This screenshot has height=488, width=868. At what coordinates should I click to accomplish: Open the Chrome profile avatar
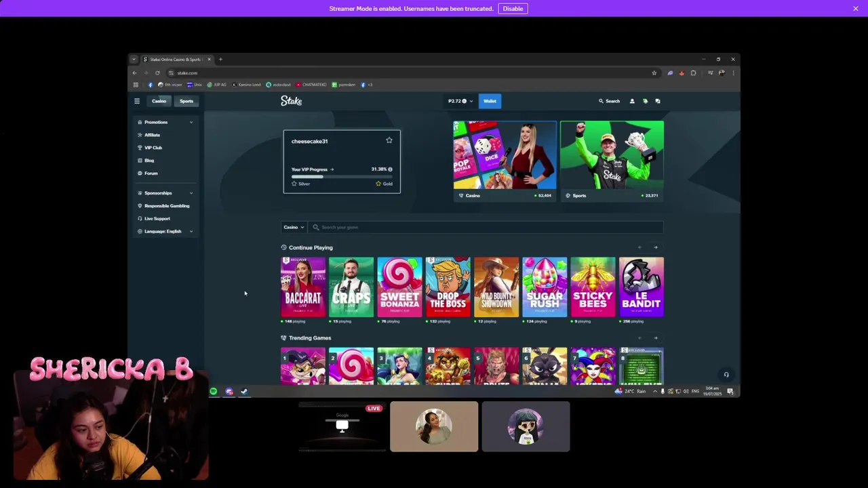722,73
